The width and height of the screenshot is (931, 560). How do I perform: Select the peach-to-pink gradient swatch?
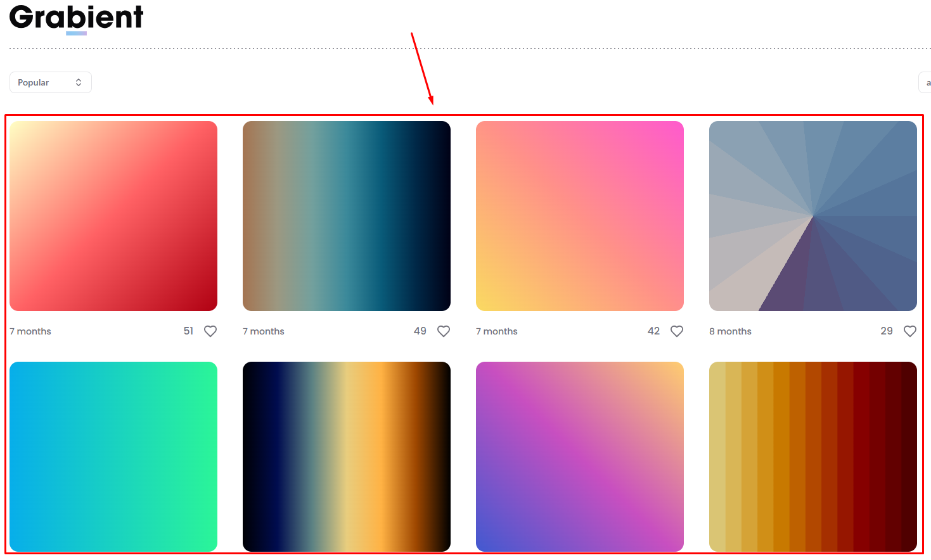pos(580,215)
